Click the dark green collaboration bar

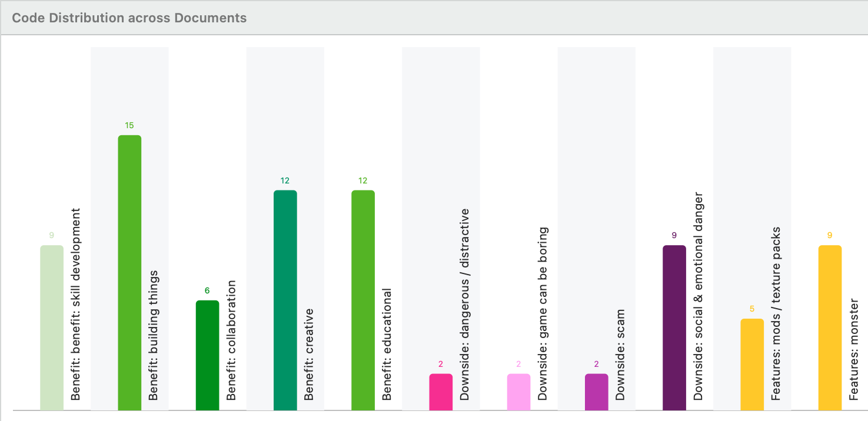click(x=207, y=355)
